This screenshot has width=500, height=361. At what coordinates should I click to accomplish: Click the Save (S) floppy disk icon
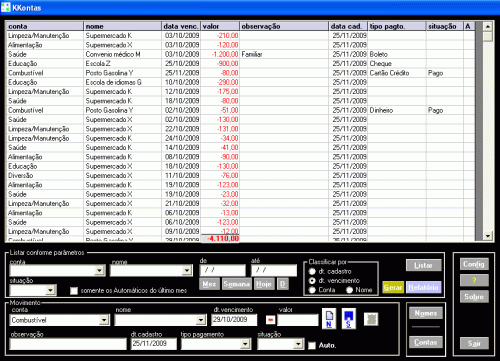click(x=349, y=319)
